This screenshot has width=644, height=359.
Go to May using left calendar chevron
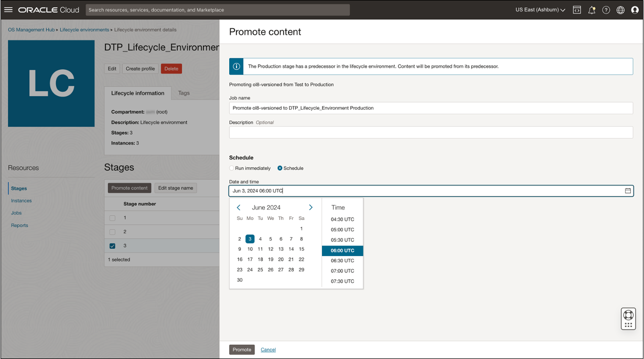239,207
